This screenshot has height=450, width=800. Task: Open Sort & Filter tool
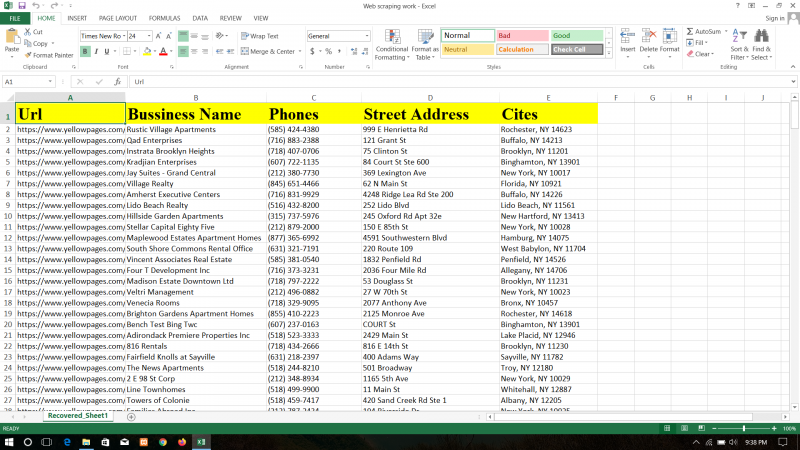coord(739,44)
